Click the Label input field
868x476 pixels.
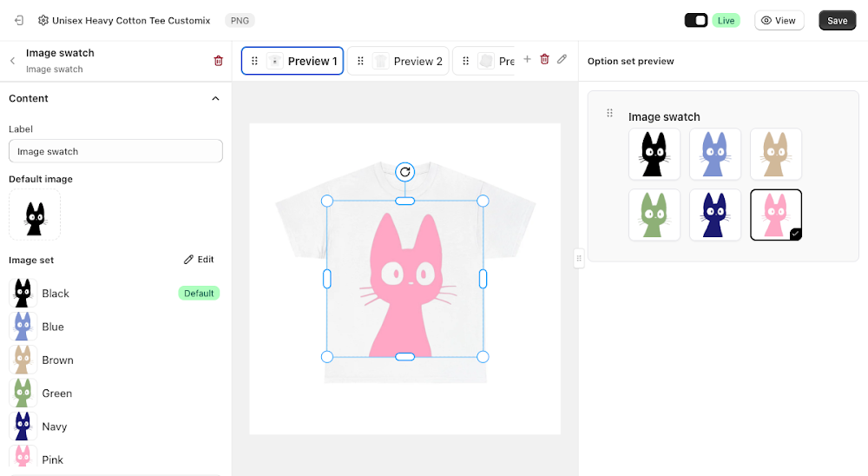point(115,151)
